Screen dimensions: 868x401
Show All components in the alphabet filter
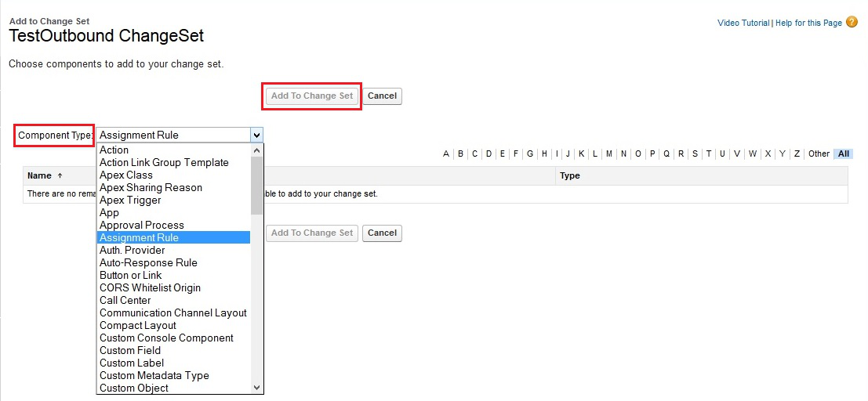click(x=844, y=154)
